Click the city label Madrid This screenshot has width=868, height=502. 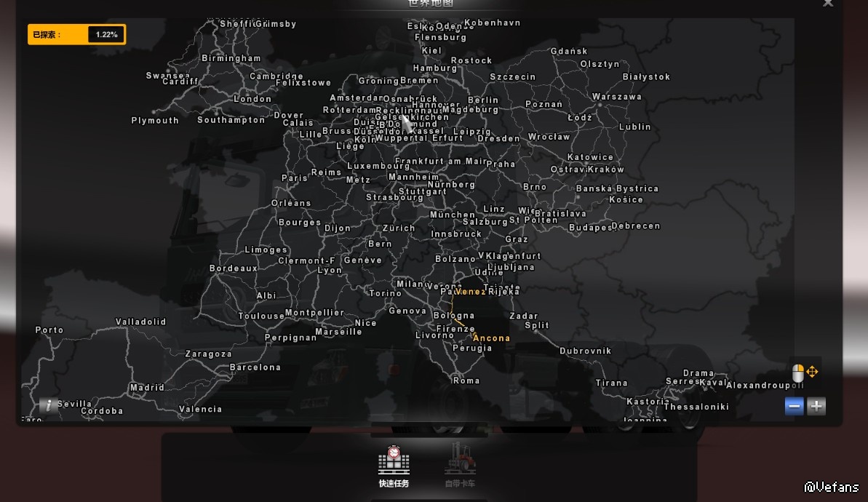click(x=147, y=388)
